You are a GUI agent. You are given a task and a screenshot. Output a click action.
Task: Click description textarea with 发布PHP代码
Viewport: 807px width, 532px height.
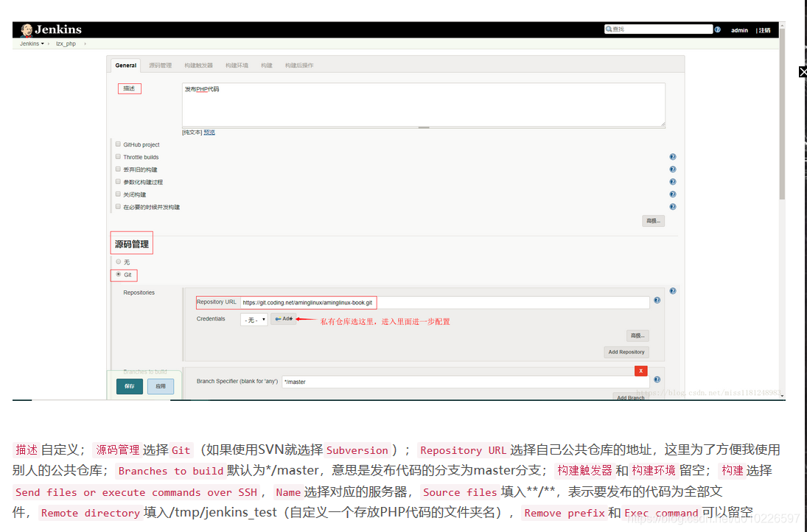[x=424, y=105]
